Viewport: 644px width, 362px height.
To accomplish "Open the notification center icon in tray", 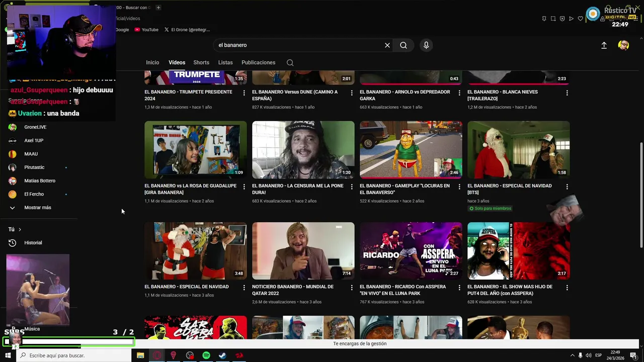I will pyautogui.click(x=633, y=355).
